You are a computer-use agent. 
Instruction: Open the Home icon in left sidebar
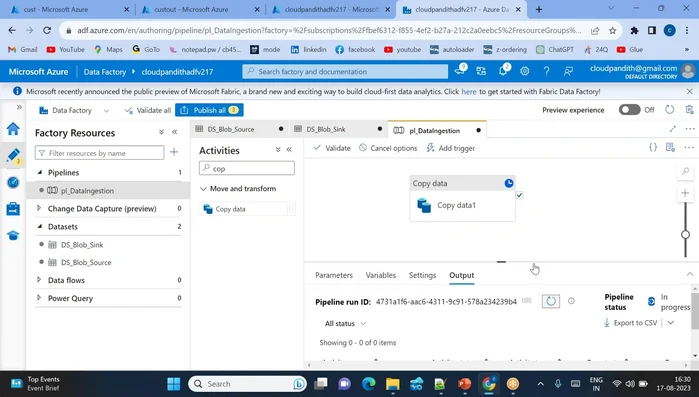pos(13,129)
